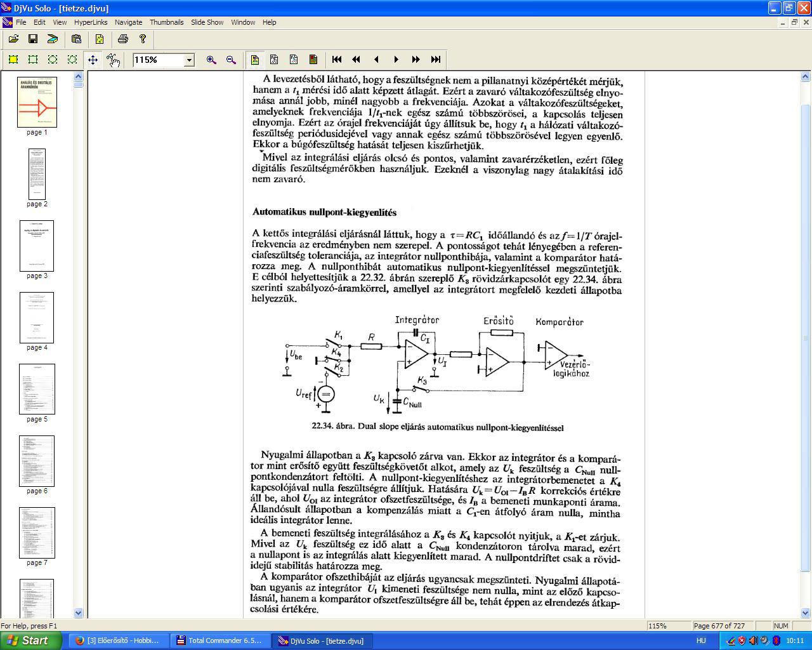The height and width of the screenshot is (650, 812).
Task: Click the Scan toolbar icon
Action: [53, 39]
